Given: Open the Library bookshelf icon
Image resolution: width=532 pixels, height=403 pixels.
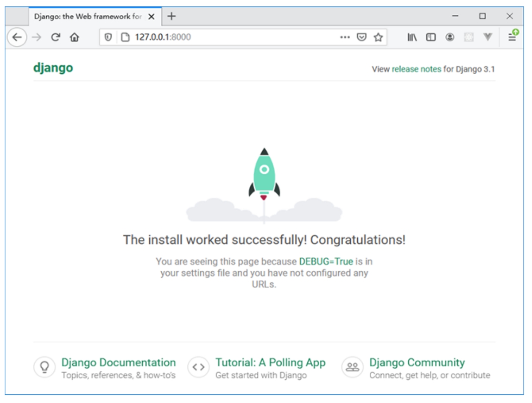Looking at the screenshot, I should pyautogui.click(x=412, y=37).
